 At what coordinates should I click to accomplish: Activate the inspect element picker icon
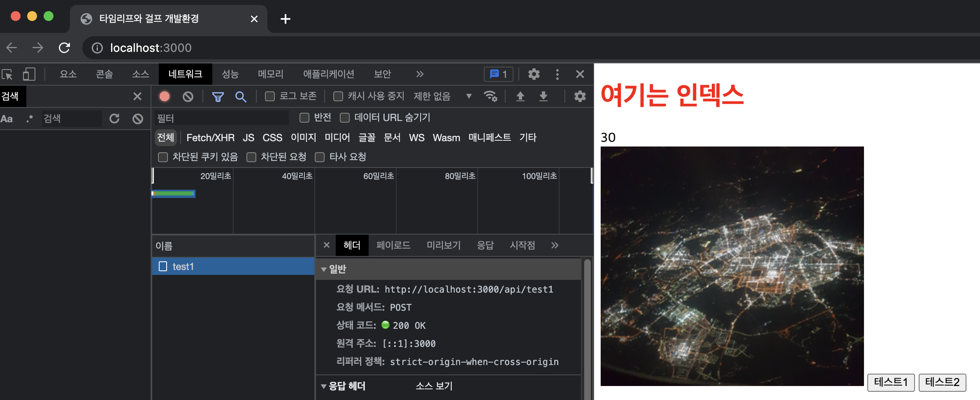coord(7,74)
